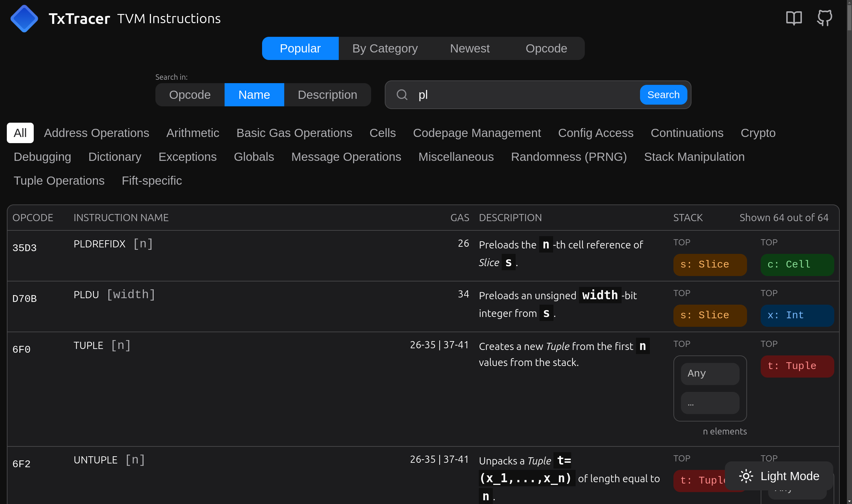Expand the UNTUPLE [n] instruction row
This screenshot has height=504, width=852.
point(423,475)
